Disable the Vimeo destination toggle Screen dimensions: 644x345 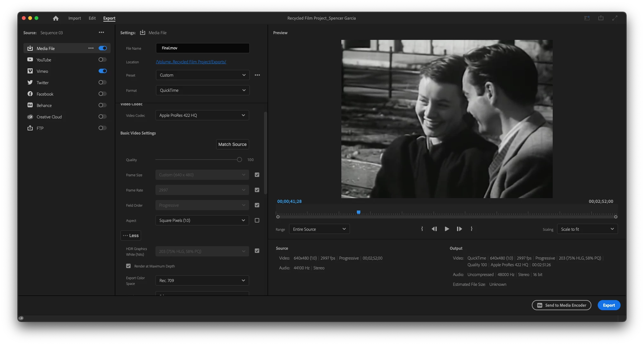(x=102, y=71)
